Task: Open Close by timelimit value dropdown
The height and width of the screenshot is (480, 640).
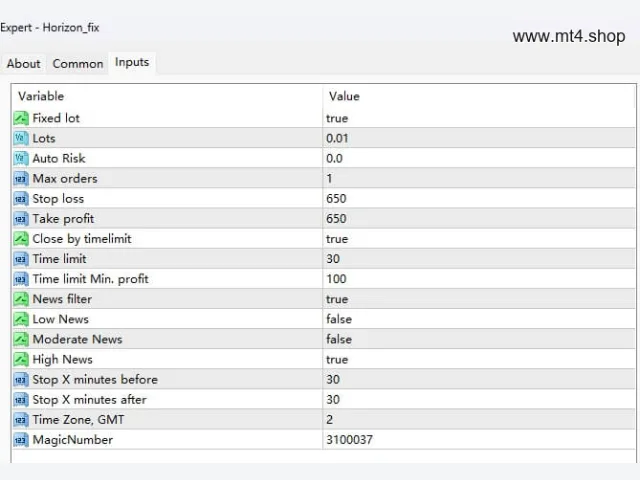Action: (479, 239)
